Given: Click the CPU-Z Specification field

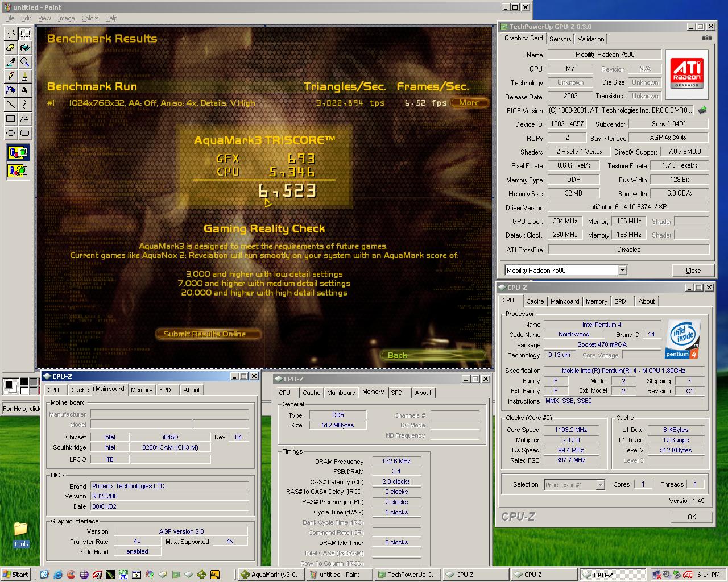Looking at the screenshot, I should (x=624, y=371).
